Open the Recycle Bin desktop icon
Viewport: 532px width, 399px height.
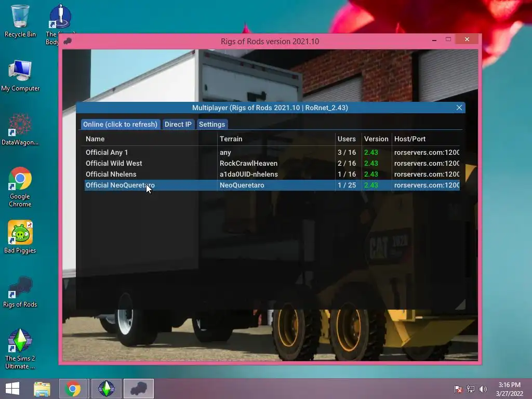(x=20, y=21)
